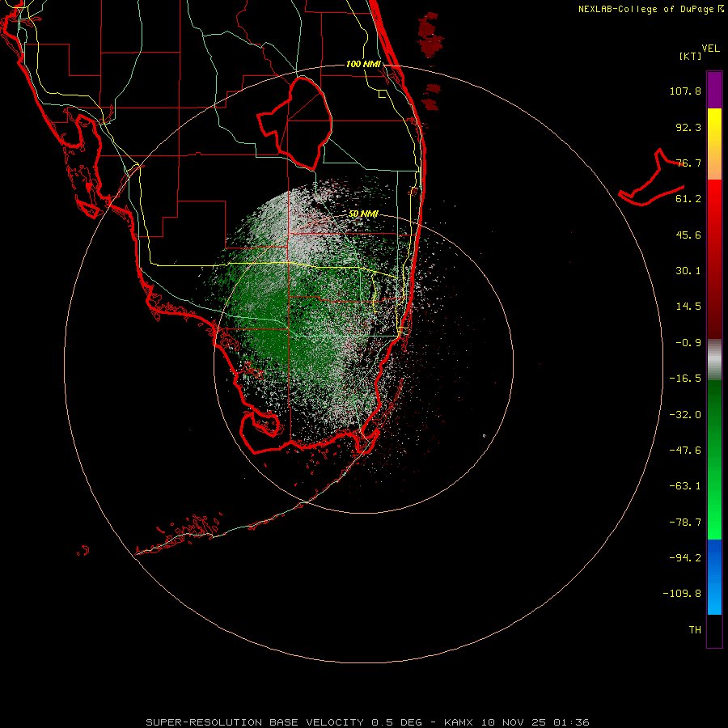
Task: Click the 76.7 velocity value
Action: tap(688, 163)
